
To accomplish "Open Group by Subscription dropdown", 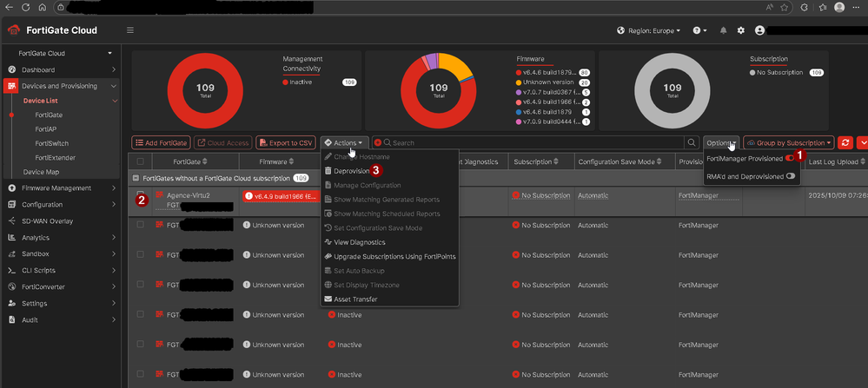I will 789,142.
